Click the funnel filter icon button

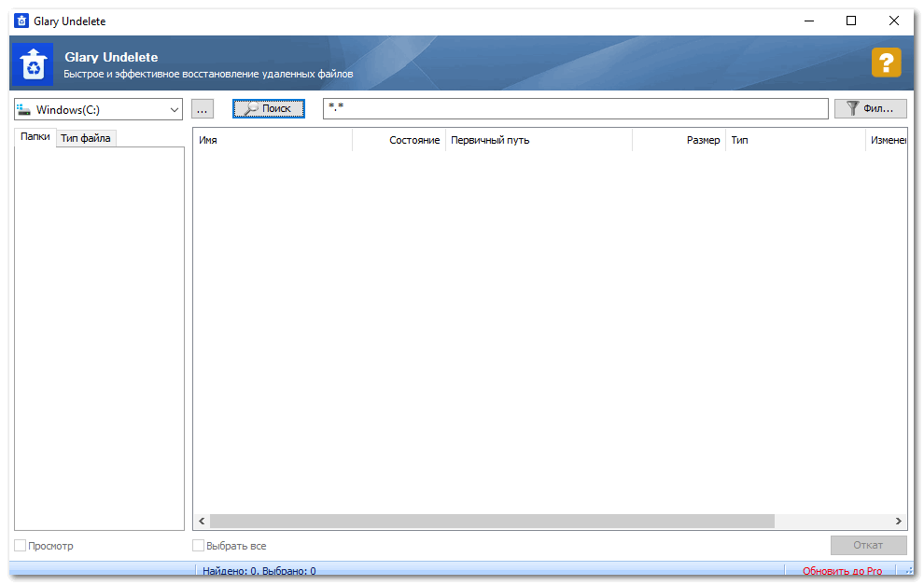(870, 109)
